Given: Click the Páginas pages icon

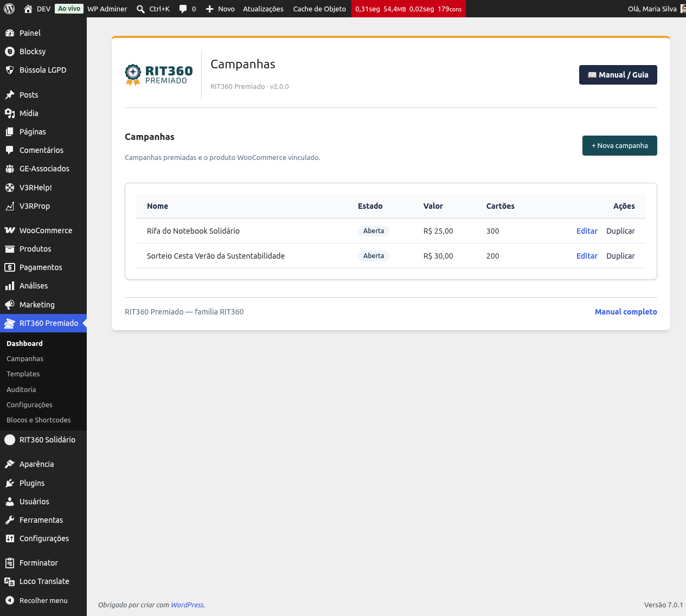Looking at the screenshot, I should coord(10,132).
